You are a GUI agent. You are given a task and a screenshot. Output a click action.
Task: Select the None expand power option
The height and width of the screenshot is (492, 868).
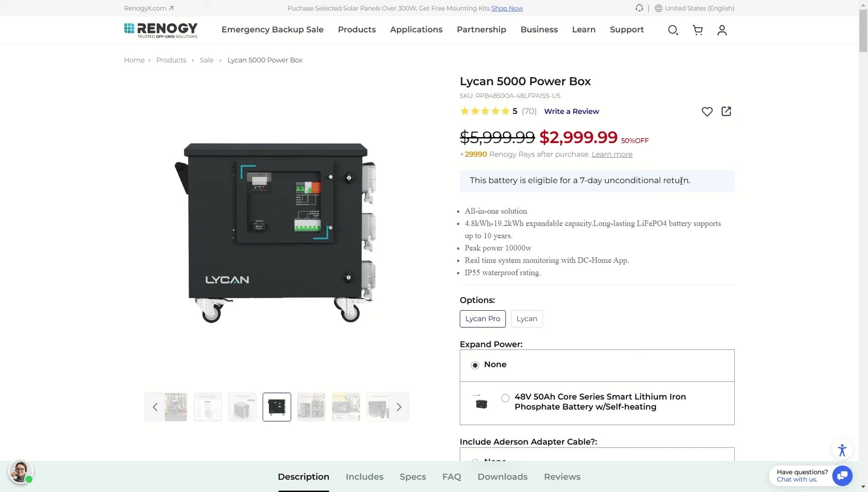coord(475,365)
